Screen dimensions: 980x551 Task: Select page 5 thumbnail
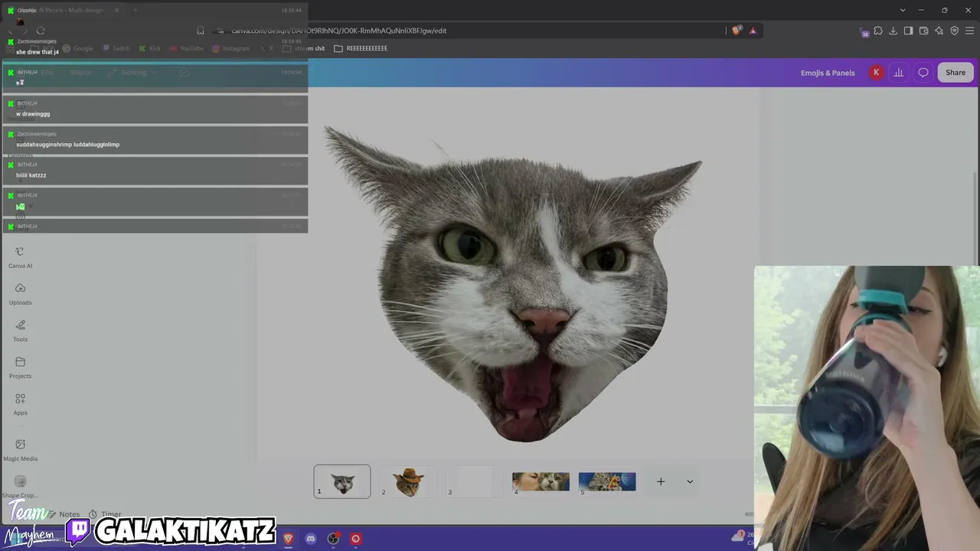pyautogui.click(x=607, y=481)
